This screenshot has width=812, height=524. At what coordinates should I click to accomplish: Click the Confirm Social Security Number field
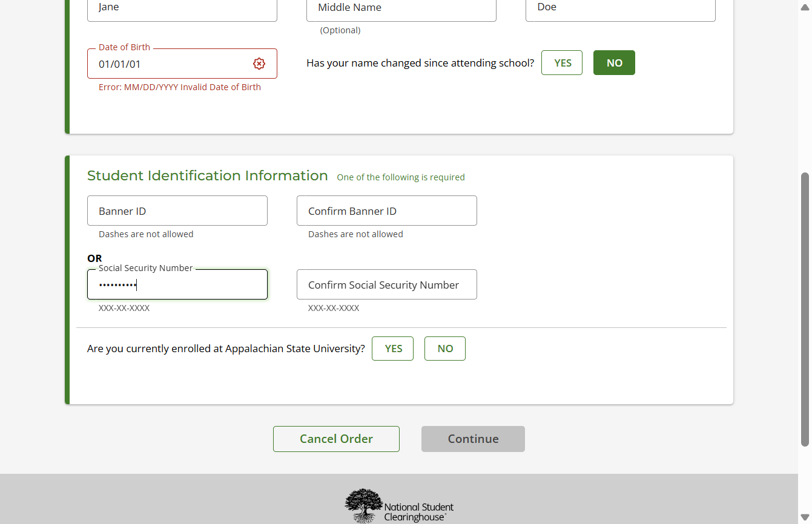pyautogui.click(x=387, y=284)
